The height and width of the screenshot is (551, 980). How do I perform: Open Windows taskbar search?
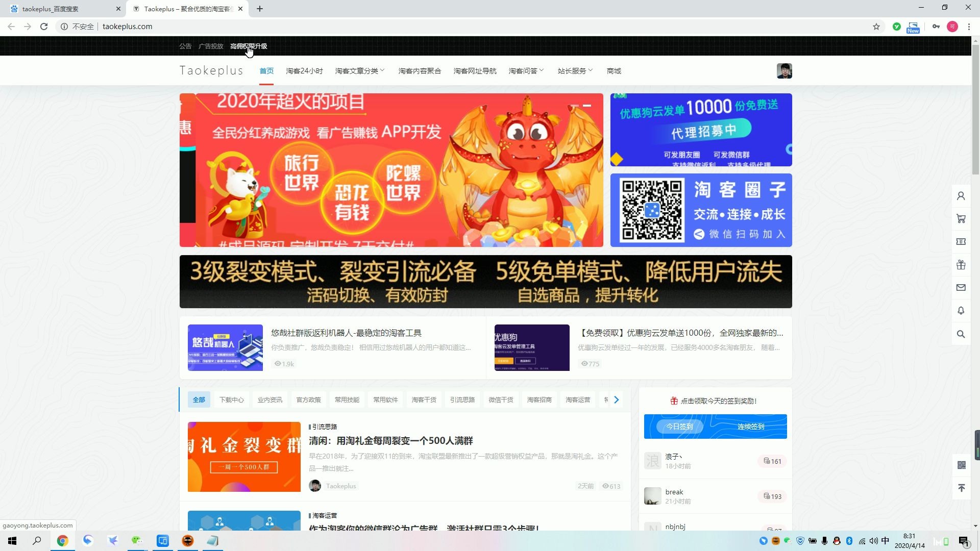(x=37, y=541)
